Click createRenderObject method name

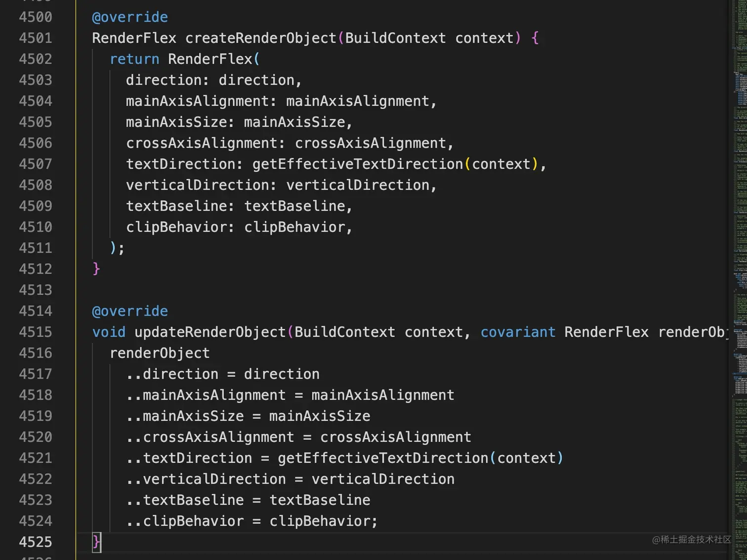click(261, 38)
